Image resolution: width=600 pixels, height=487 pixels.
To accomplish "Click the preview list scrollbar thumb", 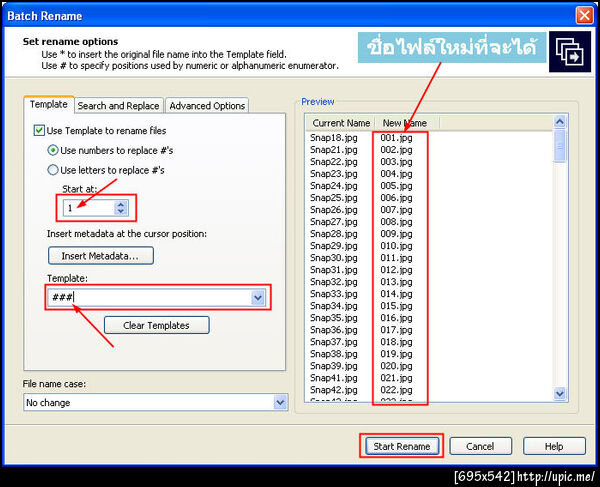I will point(560,146).
